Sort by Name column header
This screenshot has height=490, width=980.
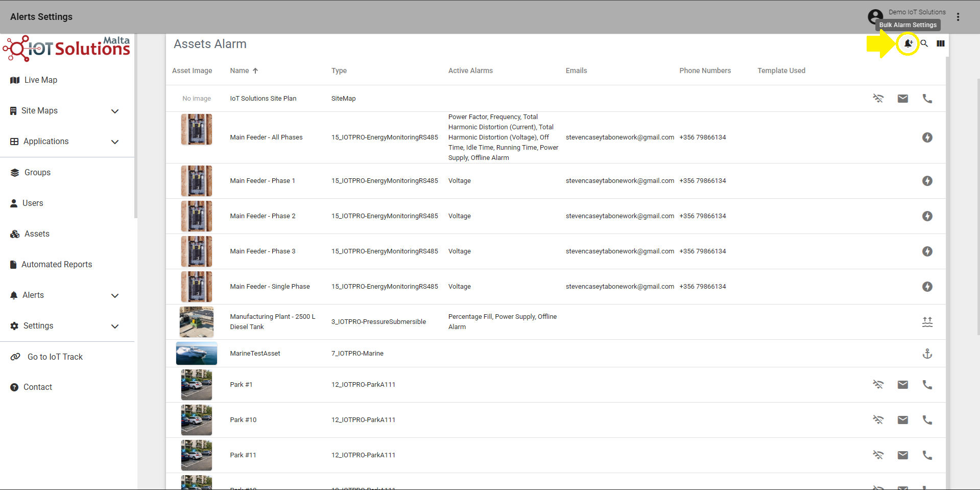[x=244, y=71]
